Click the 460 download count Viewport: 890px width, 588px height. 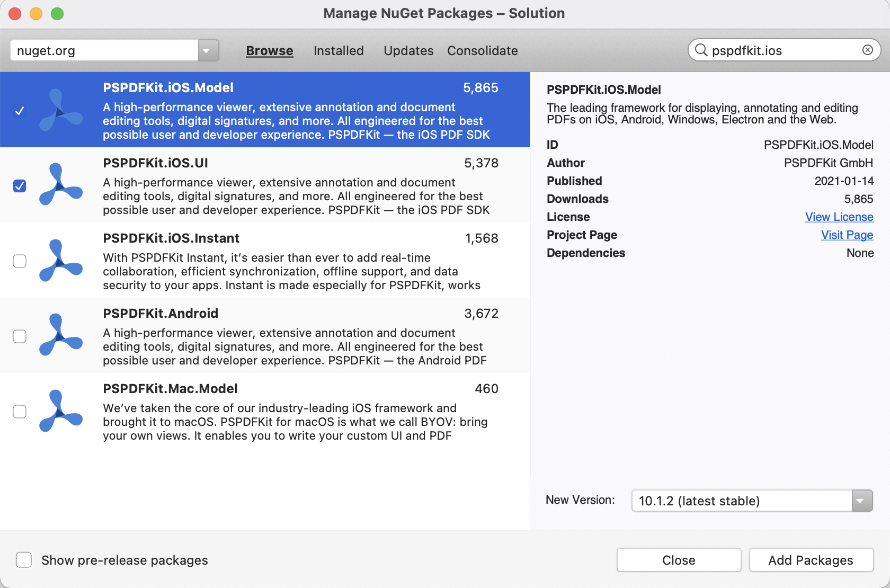tap(486, 389)
